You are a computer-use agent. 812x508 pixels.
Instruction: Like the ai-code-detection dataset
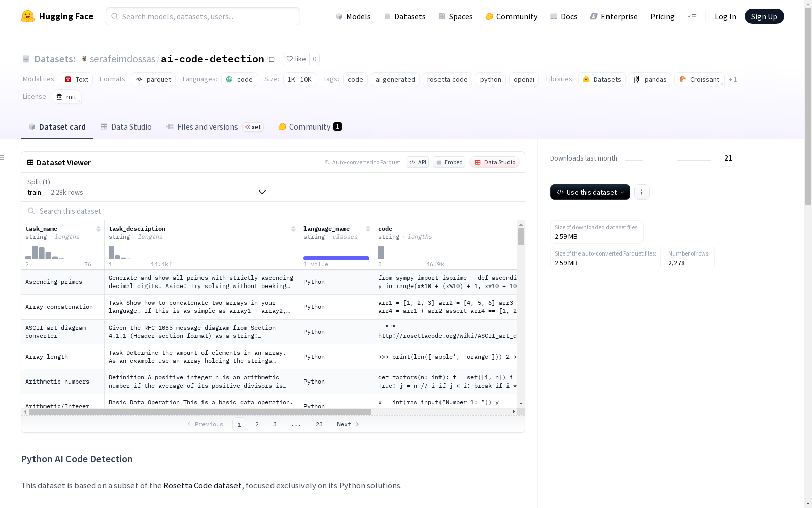pyautogui.click(x=296, y=59)
